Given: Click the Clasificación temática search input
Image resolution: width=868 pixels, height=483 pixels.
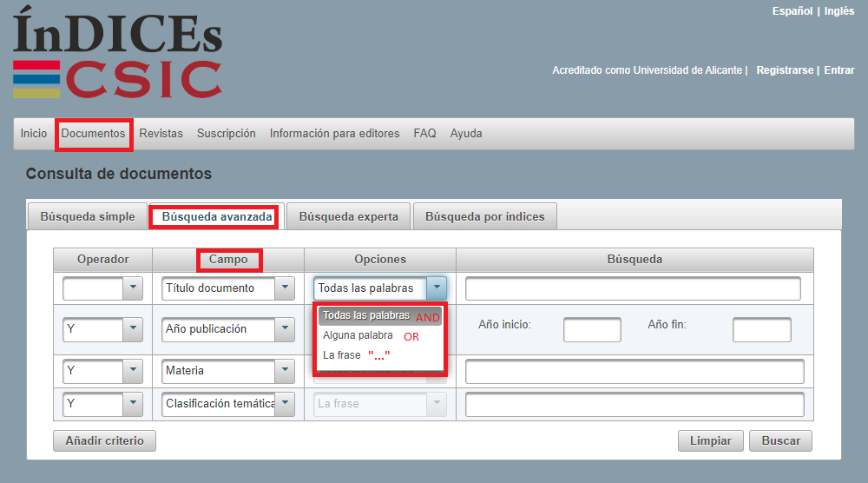Looking at the screenshot, I should coord(635,404).
